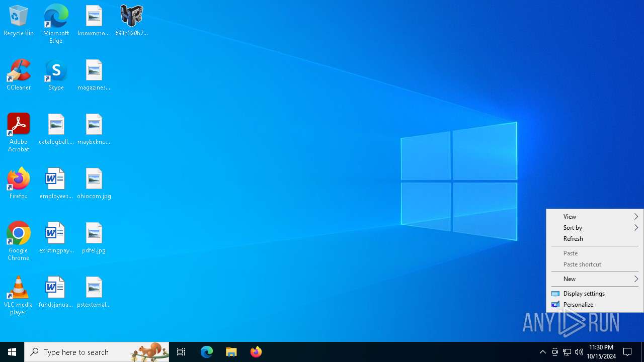Select the pdfel.jpg file icon

click(94, 238)
